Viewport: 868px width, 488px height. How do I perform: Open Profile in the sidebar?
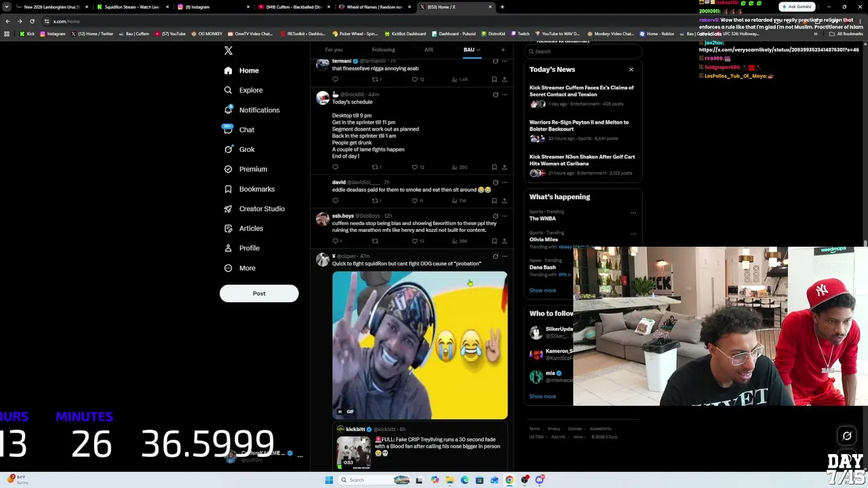click(241, 248)
